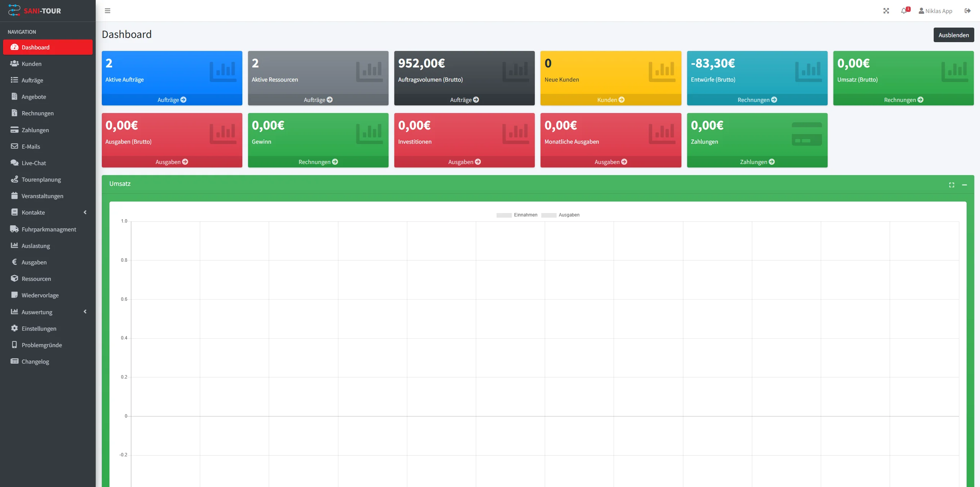Collapse the Umsatz panel with minus
This screenshot has width=980, height=487.
tap(965, 185)
